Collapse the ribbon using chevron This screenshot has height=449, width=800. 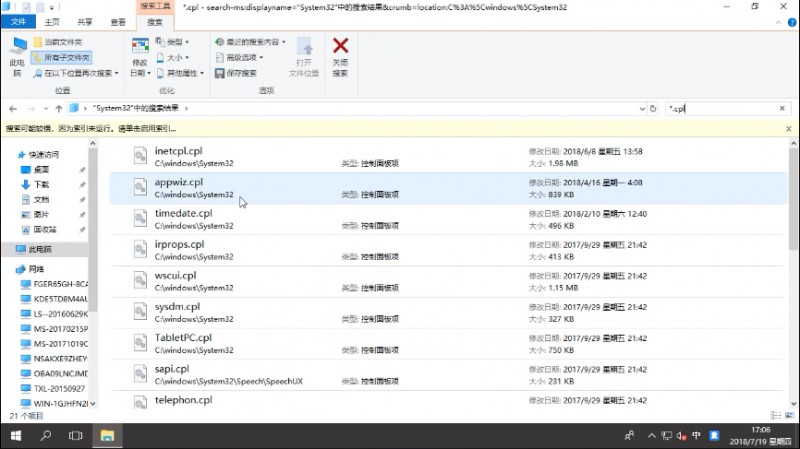[x=778, y=22]
